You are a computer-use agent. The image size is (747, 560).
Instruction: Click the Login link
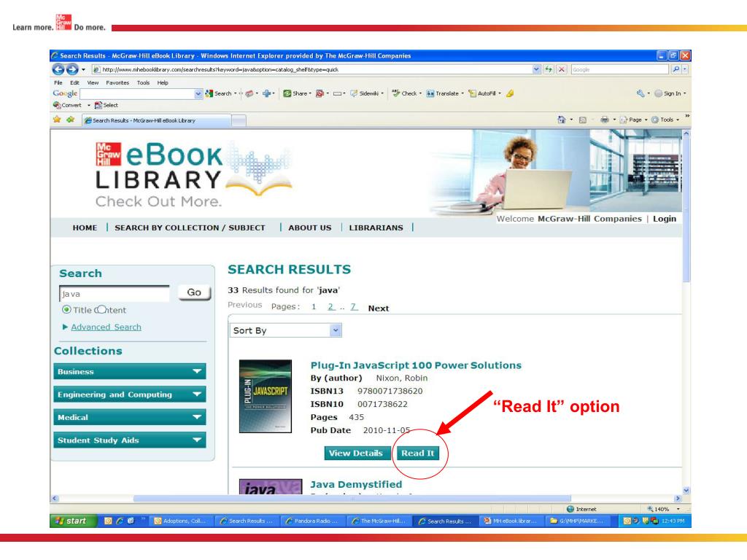665,219
